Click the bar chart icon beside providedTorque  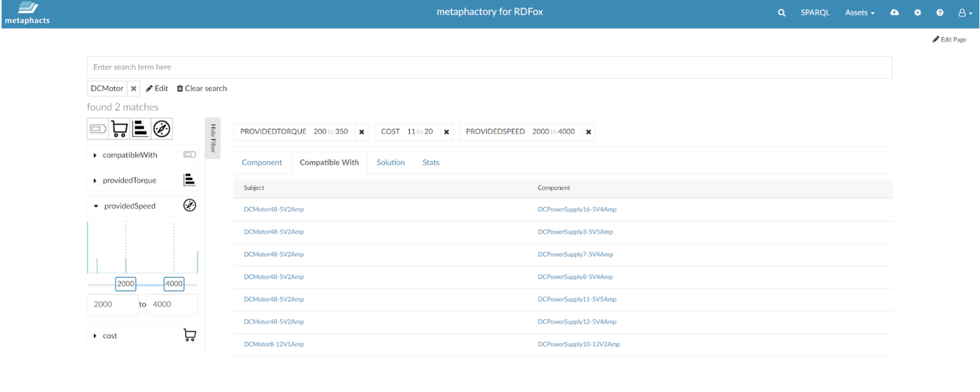tap(189, 180)
